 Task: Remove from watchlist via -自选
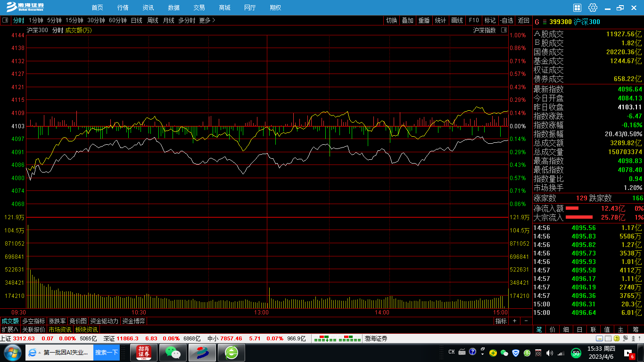[x=506, y=20]
